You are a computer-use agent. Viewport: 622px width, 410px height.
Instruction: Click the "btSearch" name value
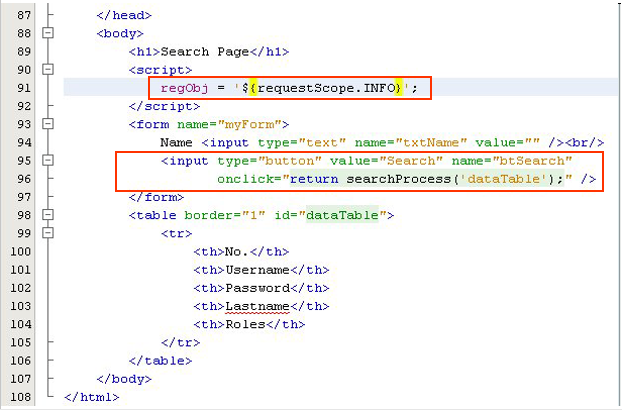(532, 161)
